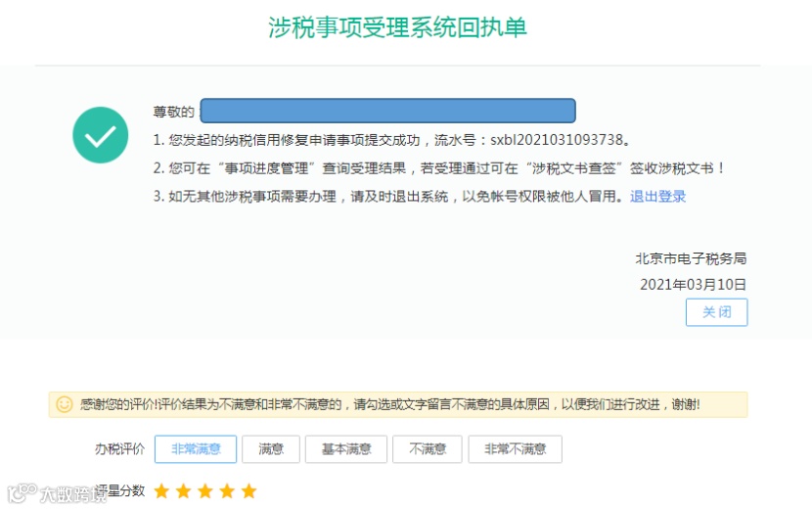This screenshot has height=510, width=812.
Task: Select the third rating star
Action: click(x=205, y=490)
